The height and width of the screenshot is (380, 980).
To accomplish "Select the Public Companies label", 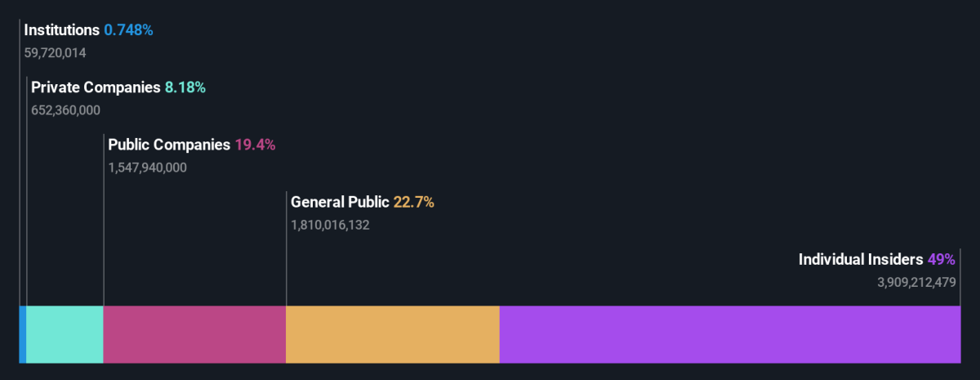I will point(169,145).
